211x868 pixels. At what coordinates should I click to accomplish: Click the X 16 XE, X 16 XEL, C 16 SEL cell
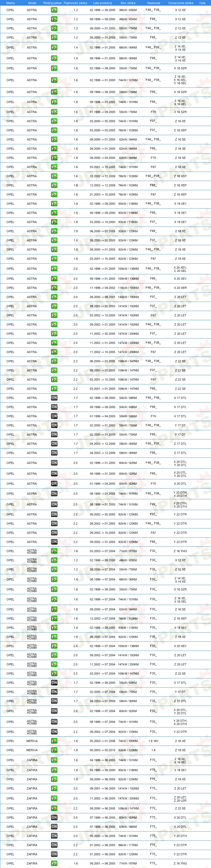(x=180, y=80)
